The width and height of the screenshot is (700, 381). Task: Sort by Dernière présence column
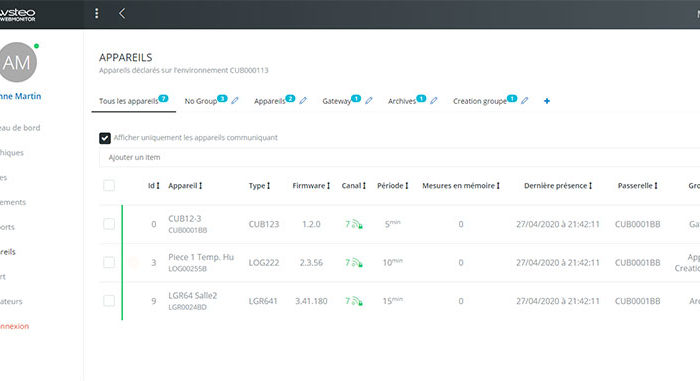coord(558,185)
